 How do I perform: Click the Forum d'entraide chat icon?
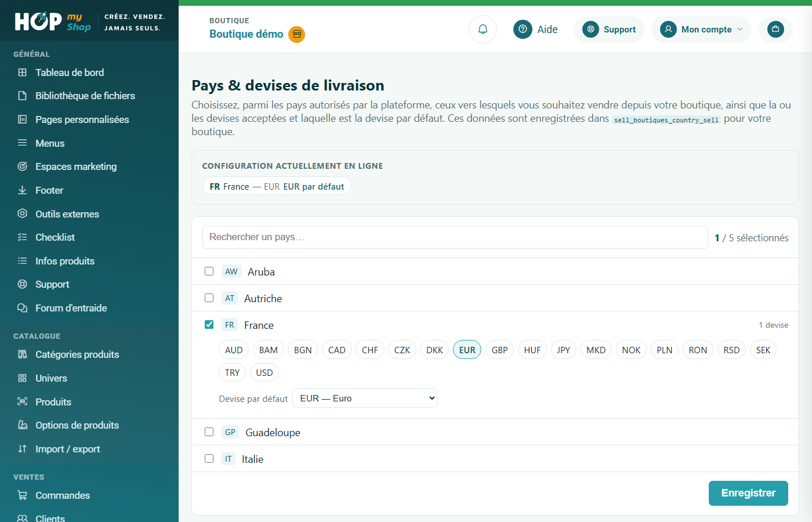pos(23,308)
